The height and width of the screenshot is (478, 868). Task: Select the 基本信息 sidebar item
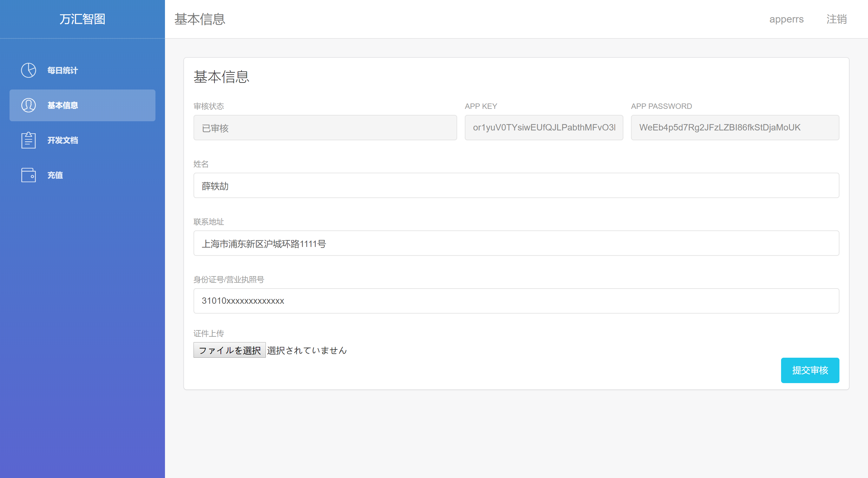click(63, 105)
